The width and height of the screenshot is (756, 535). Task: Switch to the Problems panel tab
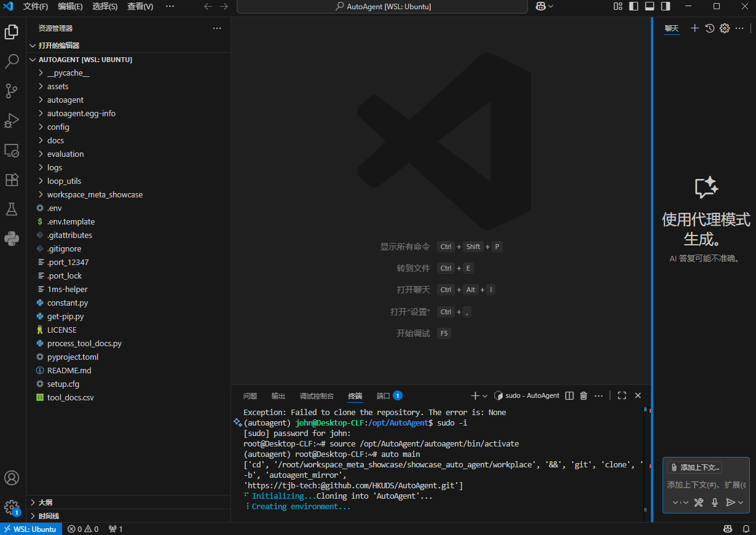(250, 395)
